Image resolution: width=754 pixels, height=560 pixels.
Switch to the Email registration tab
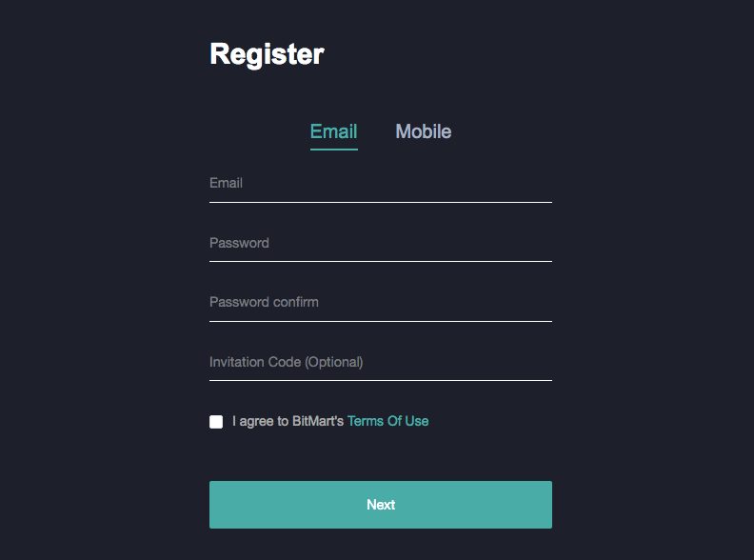333,131
